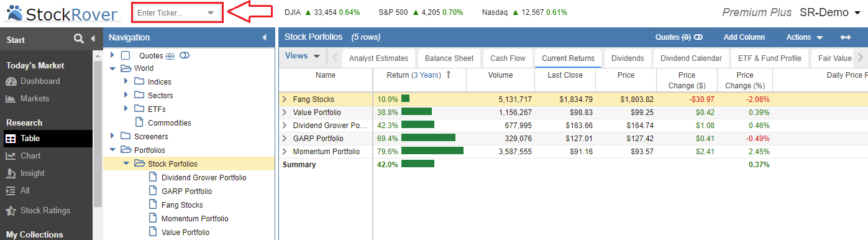The width and height of the screenshot is (868, 240).
Task: Open the Dashboard icon in sidebar
Action: point(11,81)
